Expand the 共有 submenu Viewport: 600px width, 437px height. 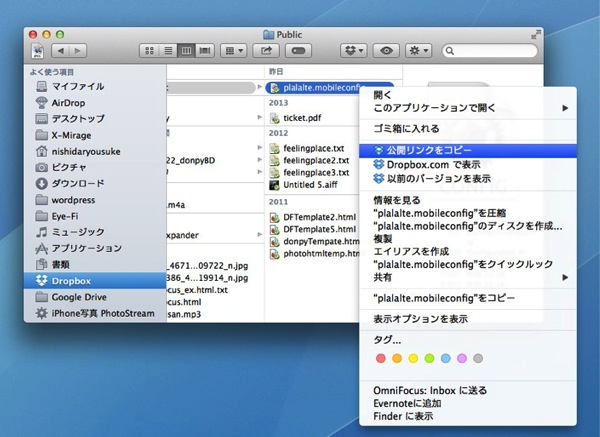tap(468, 277)
